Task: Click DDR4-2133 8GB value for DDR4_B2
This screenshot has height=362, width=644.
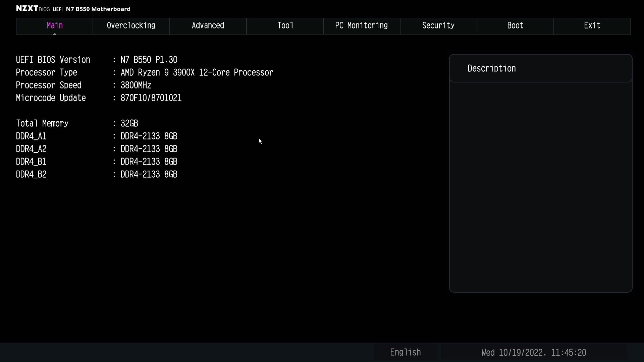Action: 149,174
